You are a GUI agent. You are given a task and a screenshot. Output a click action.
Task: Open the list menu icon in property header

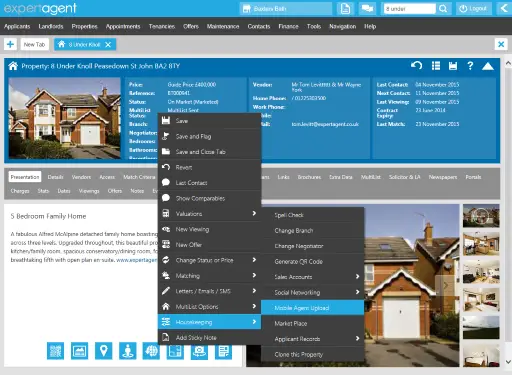436,66
